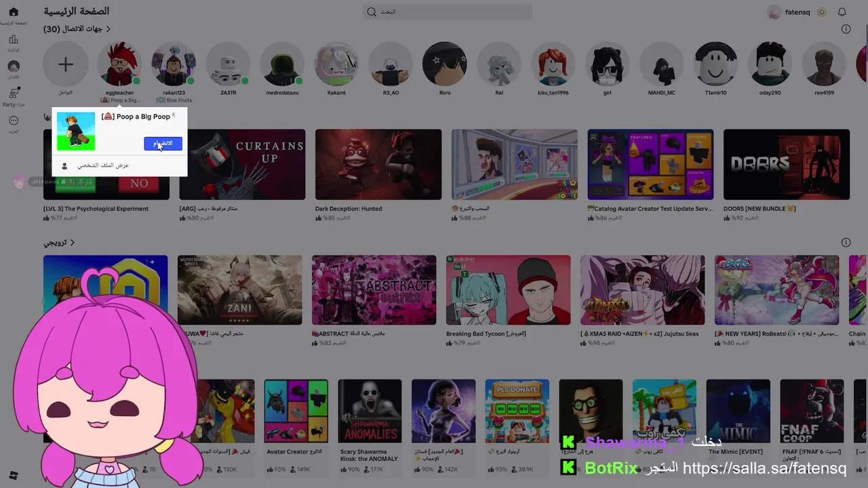The image size is (868, 488).
Task: Open the fatensq profile avatar in the header
Action: point(774,12)
